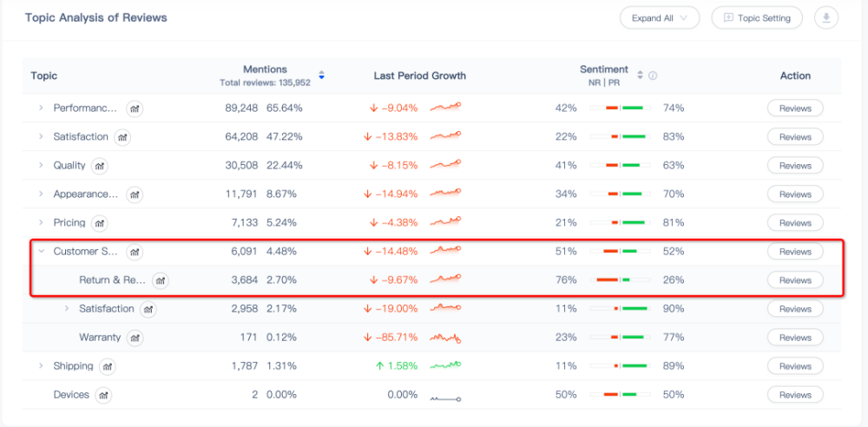
Task: Open chart icon for top-level Satisfaction (64,208 mentions)
Action: click(x=122, y=137)
